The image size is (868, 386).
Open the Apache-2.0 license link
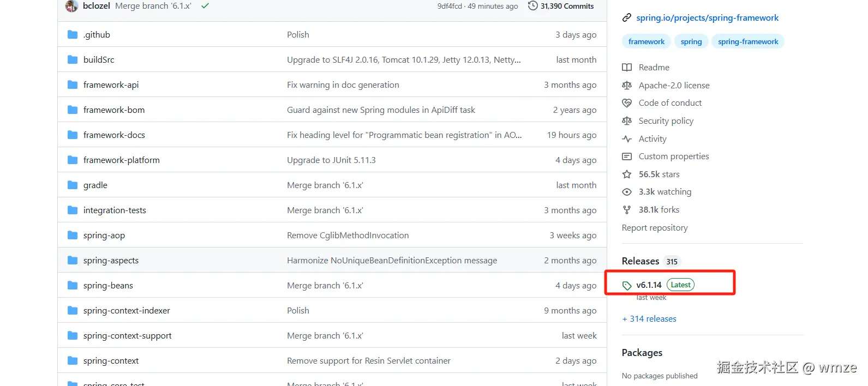coord(674,86)
